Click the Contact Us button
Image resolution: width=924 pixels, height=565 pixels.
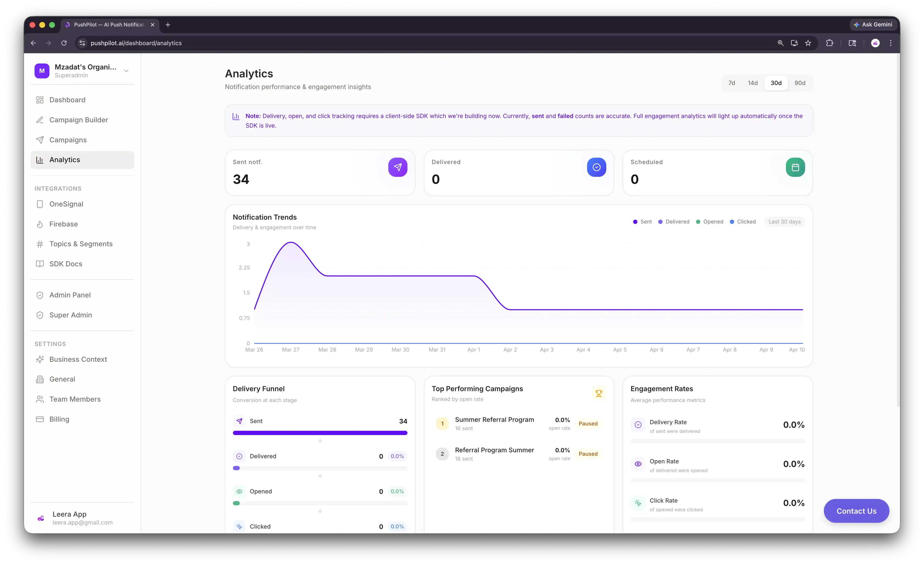pyautogui.click(x=856, y=511)
